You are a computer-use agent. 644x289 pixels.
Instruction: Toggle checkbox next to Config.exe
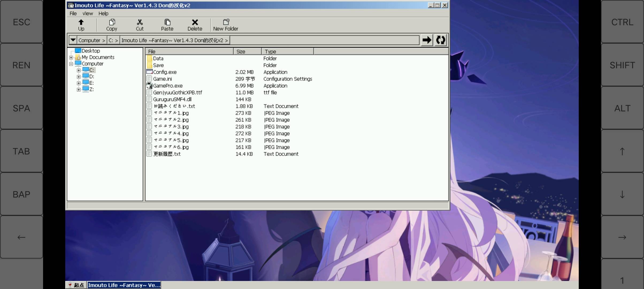point(149,72)
